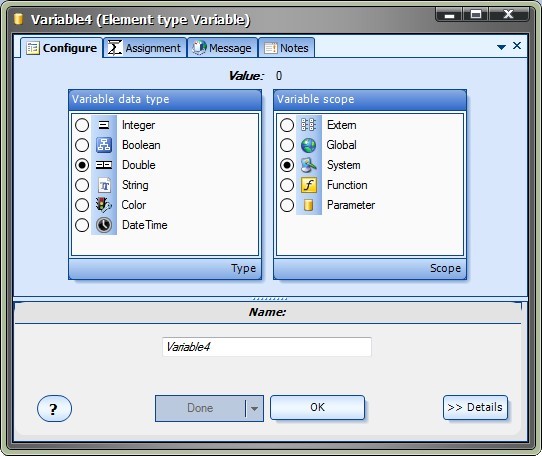The width and height of the screenshot is (542, 456).
Task: Switch to the Assignment tab
Action: [145, 48]
